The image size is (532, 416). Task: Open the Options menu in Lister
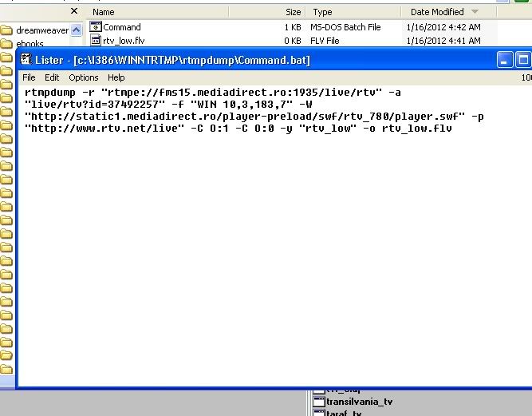coord(83,77)
